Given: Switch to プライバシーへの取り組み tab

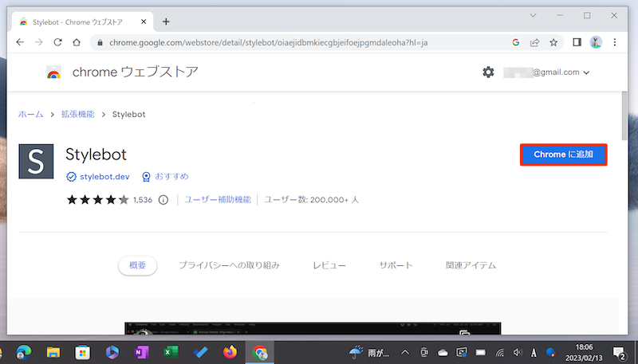Looking at the screenshot, I should tap(229, 265).
